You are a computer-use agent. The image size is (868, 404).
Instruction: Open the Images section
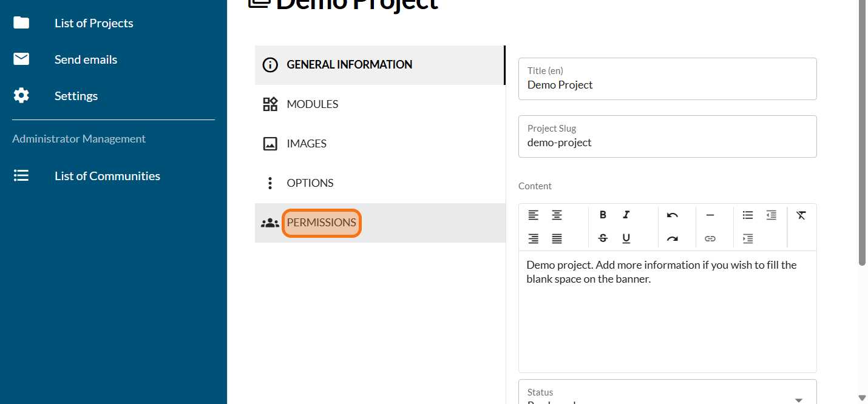coord(307,144)
